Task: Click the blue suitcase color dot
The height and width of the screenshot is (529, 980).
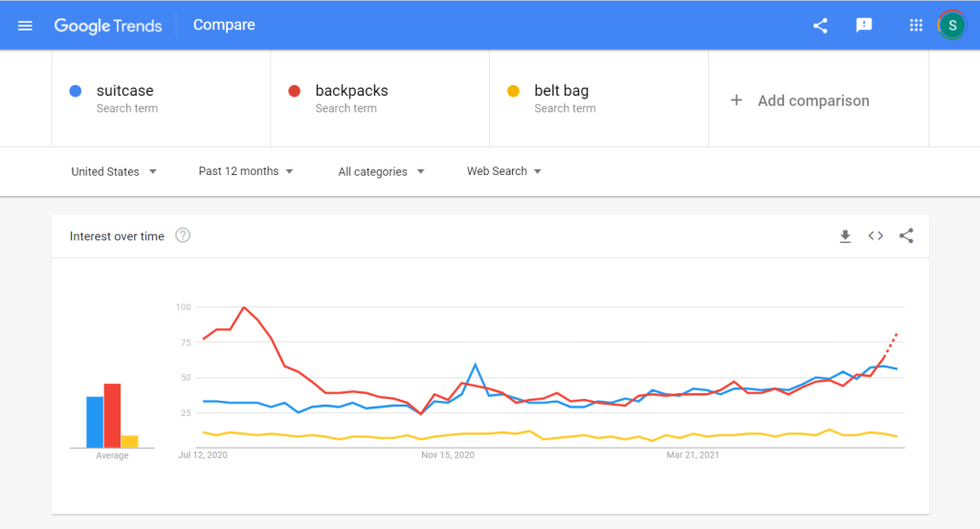Action: 76,91
